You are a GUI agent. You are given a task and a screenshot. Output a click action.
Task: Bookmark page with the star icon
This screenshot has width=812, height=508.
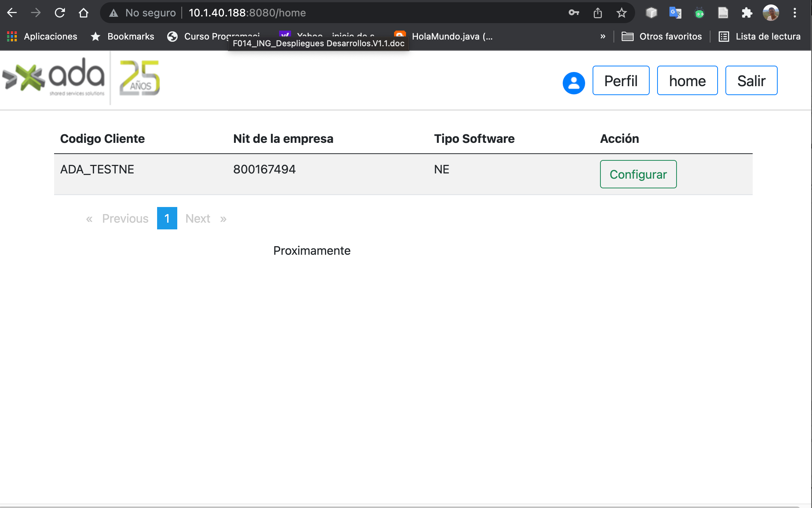pos(621,13)
